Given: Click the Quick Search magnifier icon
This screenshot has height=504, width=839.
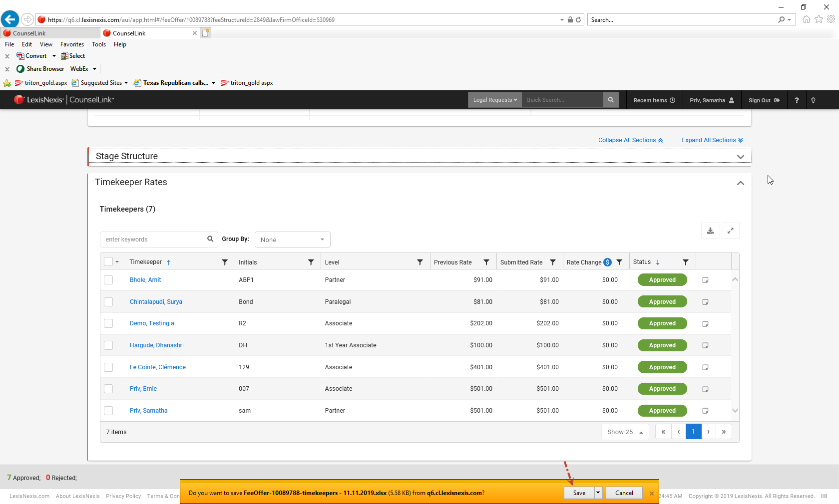Looking at the screenshot, I should 611,100.
